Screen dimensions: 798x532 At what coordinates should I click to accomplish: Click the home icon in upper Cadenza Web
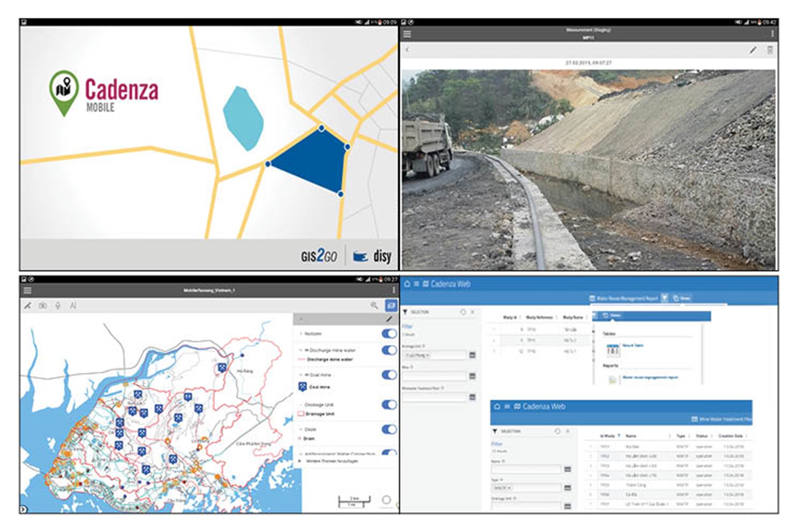(407, 284)
